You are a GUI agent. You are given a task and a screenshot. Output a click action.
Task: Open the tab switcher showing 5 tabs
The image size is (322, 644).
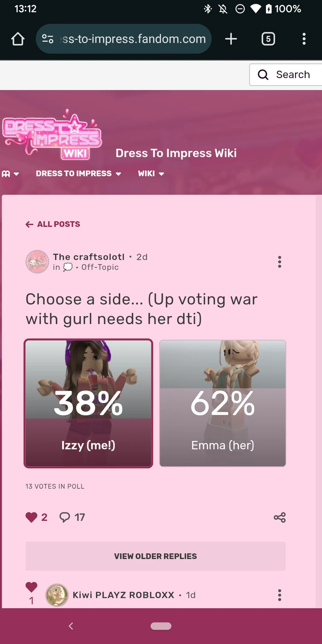[268, 38]
